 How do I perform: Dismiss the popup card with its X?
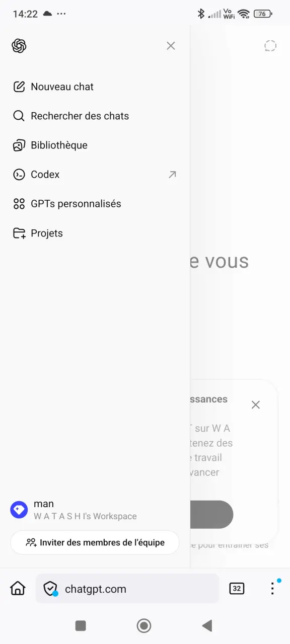click(x=256, y=405)
